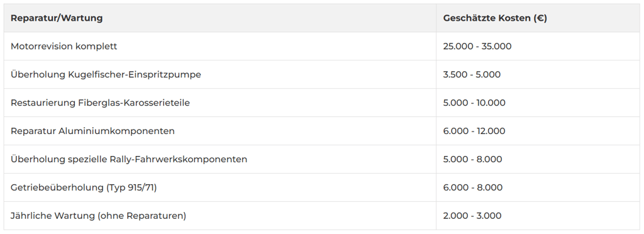The height and width of the screenshot is (234, 644).
Task: Select the 6.000 - 8.000 cost value
Action: (473, 187)
